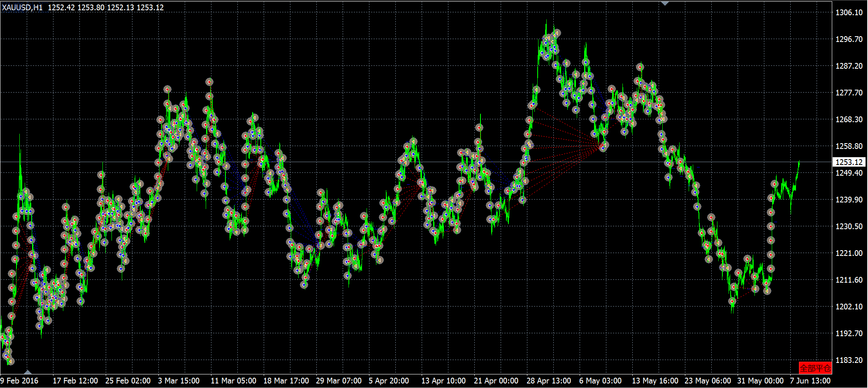Click the chart shift triangle on the top edge
This screenshot has height=388, width=868.
tap(665, 3)
